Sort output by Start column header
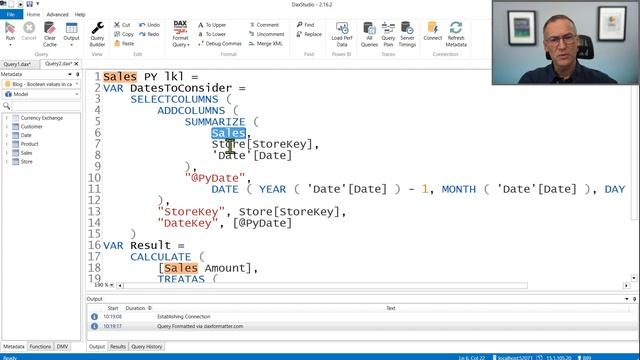The image size is (640, 360). click(113, 308)
